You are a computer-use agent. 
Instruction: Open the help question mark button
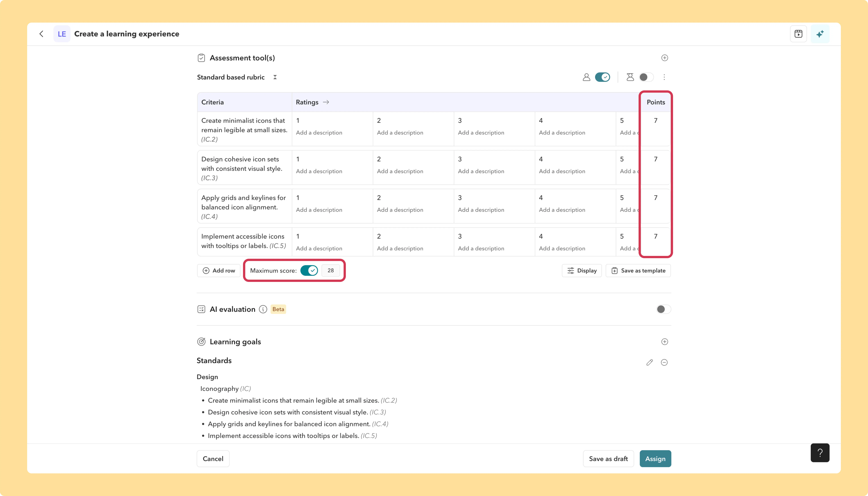pos(820,453)
